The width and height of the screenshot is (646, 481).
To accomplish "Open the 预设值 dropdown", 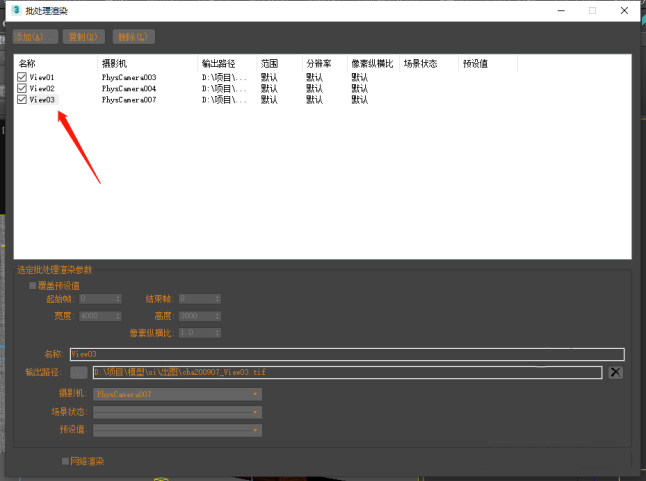I will point(177,430).
